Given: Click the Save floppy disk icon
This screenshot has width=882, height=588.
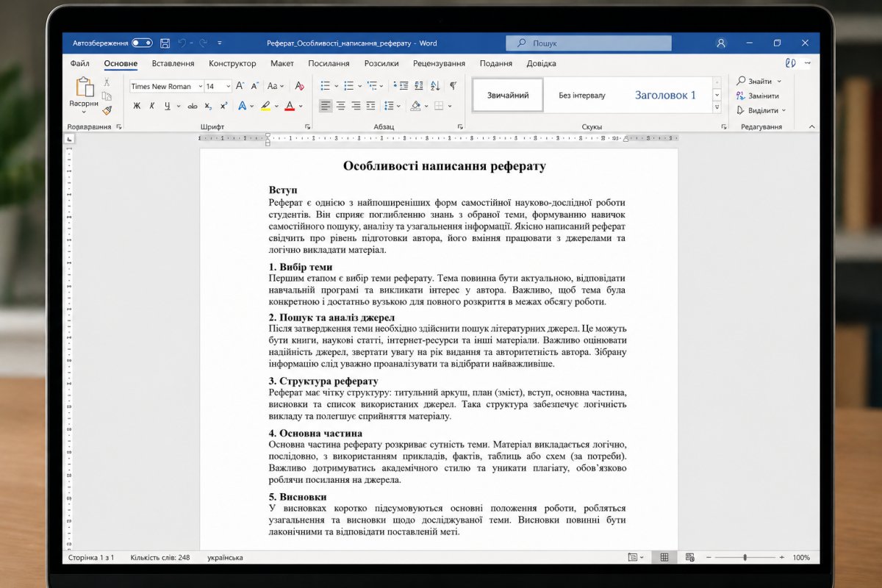Looking at the screenshot, I should pos(165,43).
